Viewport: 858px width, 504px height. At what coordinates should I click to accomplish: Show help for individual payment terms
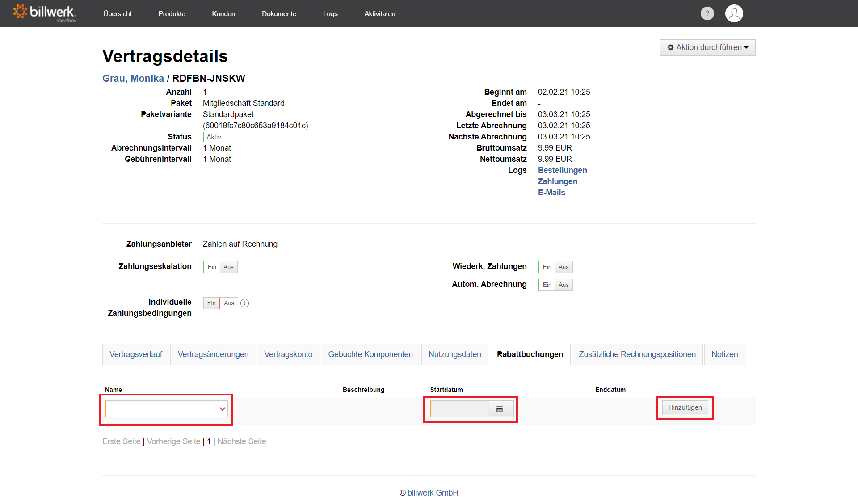coord(244,303)
